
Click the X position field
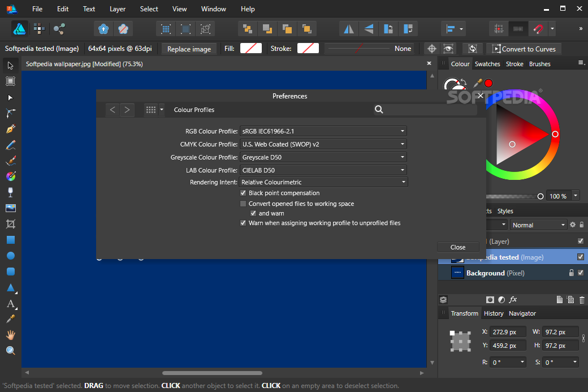point(508,332)
